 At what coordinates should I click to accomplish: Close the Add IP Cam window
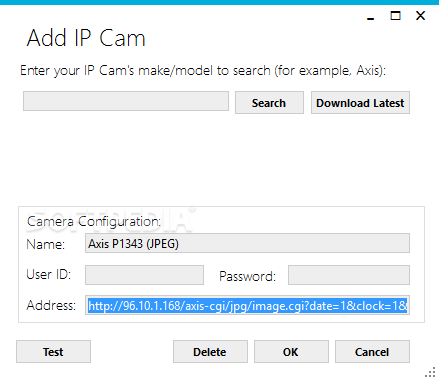pyautogui.click(x=421, y=16)
